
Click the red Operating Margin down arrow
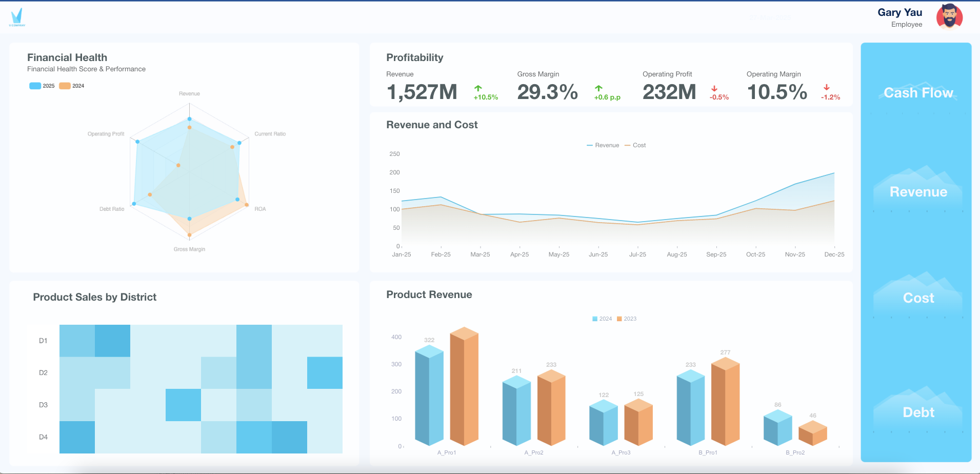[x=827, y=88]
